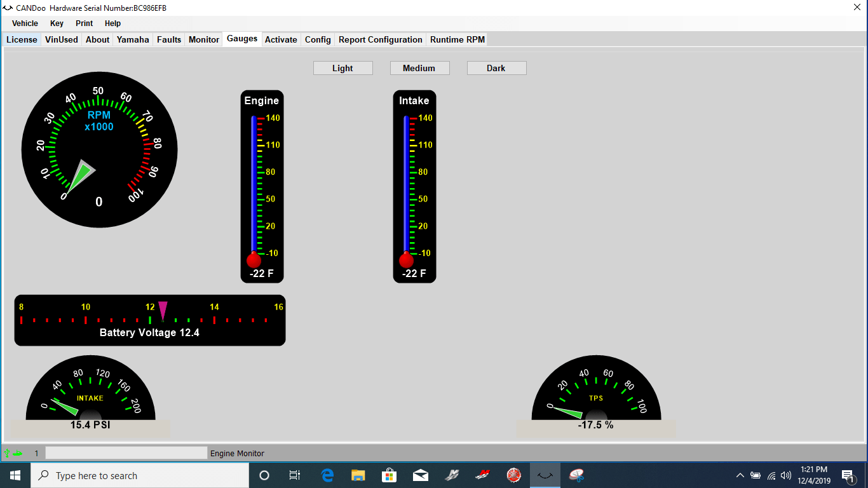This screenshot has height=488, width=868.
Task: Open the Monitor tab
Action: (203, 39)
